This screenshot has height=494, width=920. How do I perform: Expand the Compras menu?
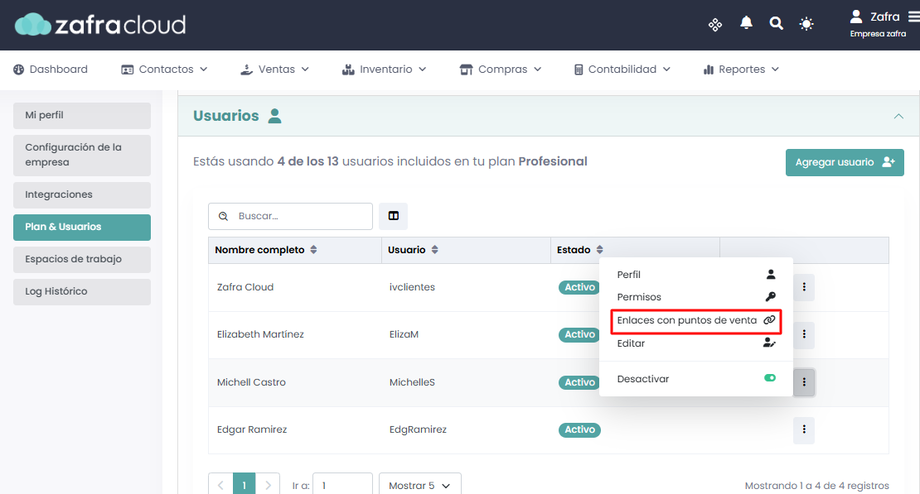click(x=500, y=69)
